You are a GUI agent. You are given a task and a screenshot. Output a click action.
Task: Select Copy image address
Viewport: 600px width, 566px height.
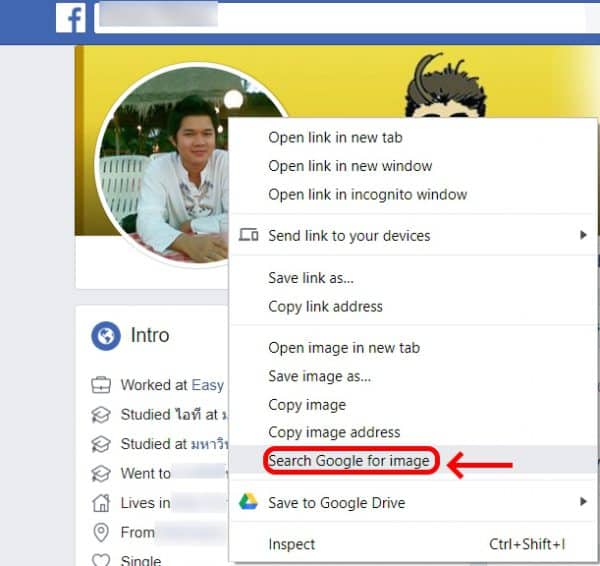334,432
